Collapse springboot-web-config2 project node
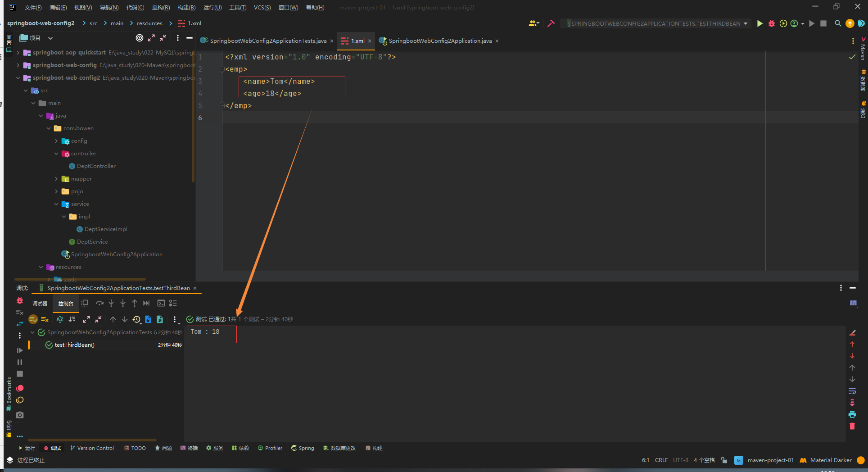Image resolution: width=868 pixels, height=472 pixels. coord(18,78)
